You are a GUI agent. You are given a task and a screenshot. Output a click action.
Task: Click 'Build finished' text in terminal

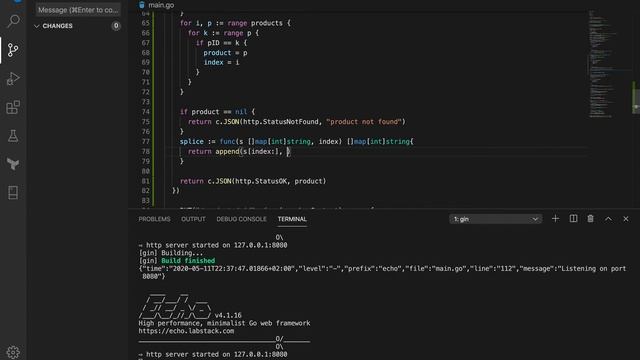click(x=188, y=260)
